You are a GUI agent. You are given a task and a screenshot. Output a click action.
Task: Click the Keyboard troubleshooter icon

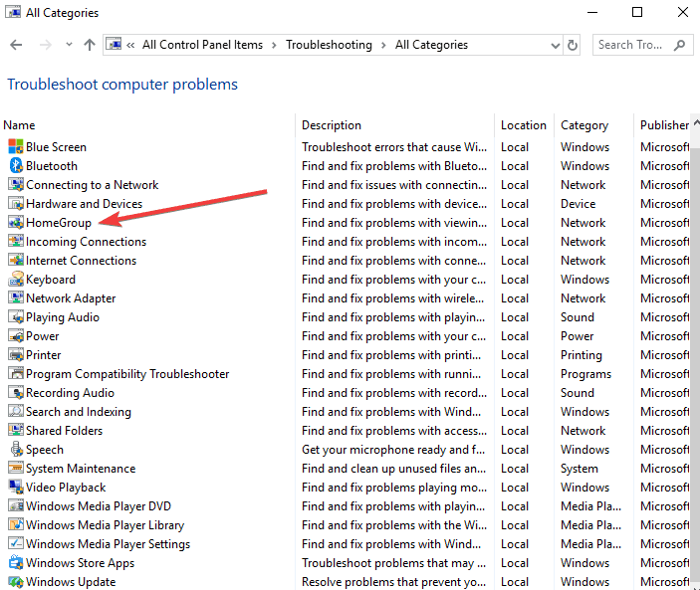click(x=16, y=280)
